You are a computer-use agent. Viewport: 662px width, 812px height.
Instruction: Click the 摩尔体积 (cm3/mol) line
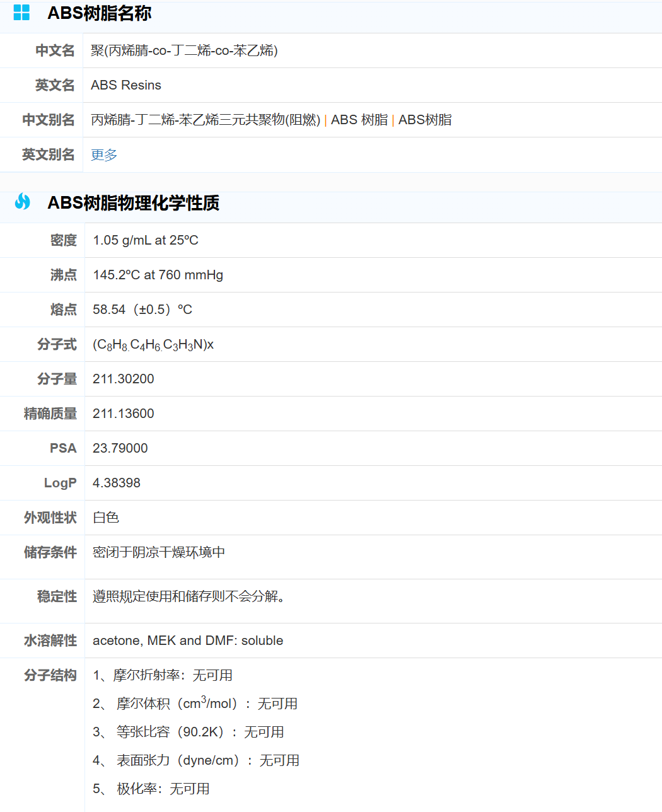point(195,704)
